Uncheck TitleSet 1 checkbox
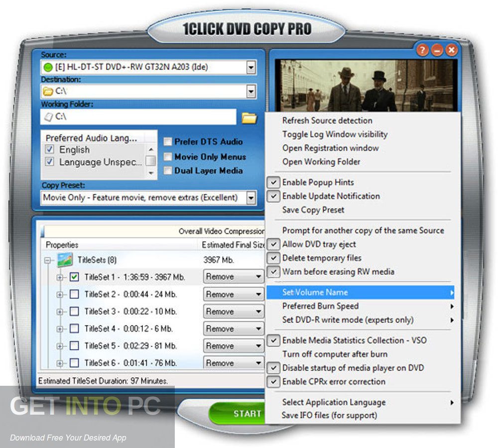 [x=74, y=277]
